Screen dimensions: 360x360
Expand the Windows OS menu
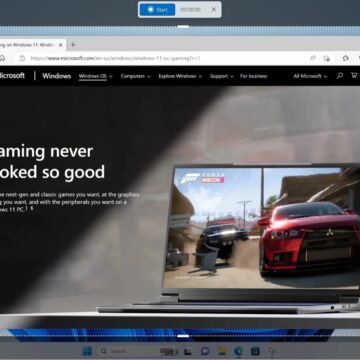(x=96, y=76)
